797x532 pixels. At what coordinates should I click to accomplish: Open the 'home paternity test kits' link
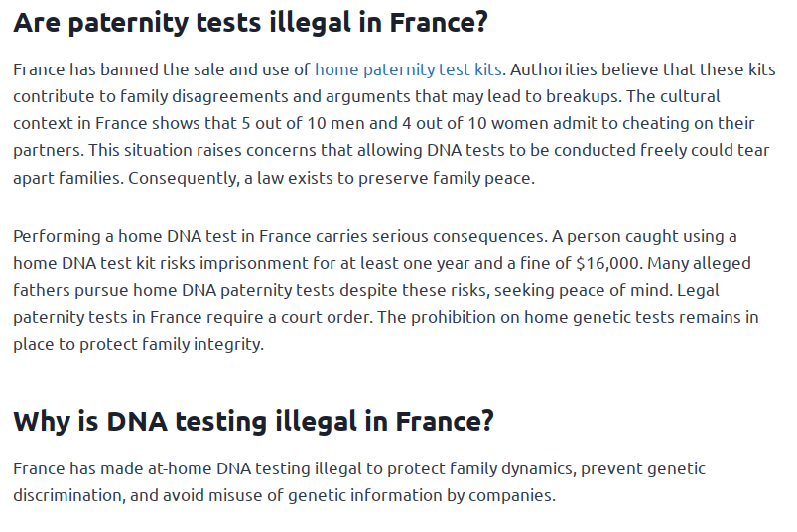(408, 69)
